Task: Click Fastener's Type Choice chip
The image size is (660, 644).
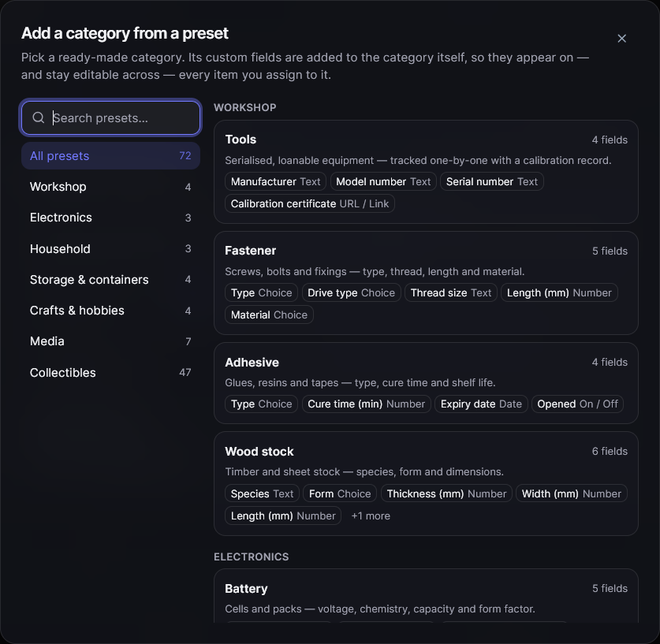Action: (x=261, y=292)
